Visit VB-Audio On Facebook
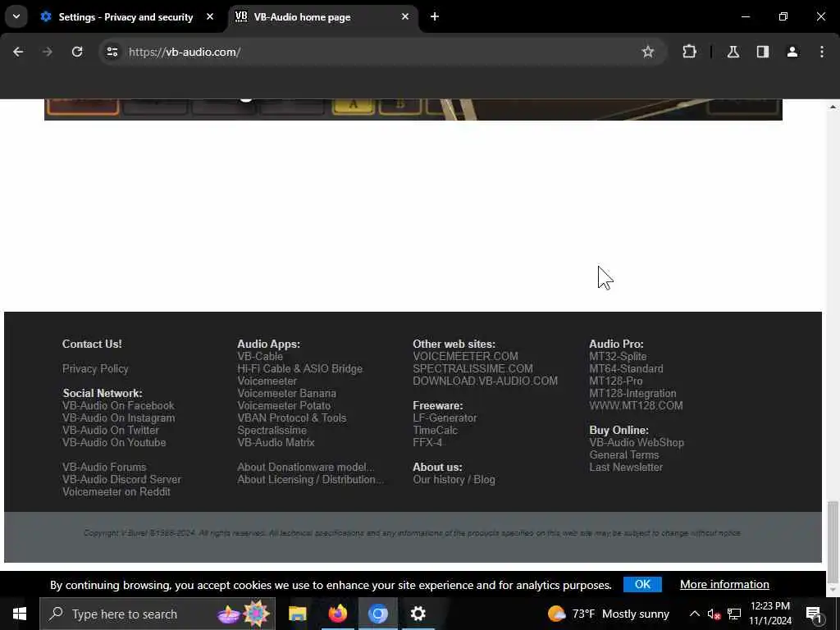Viewport: 840px width, 630px height. point(118,405)
